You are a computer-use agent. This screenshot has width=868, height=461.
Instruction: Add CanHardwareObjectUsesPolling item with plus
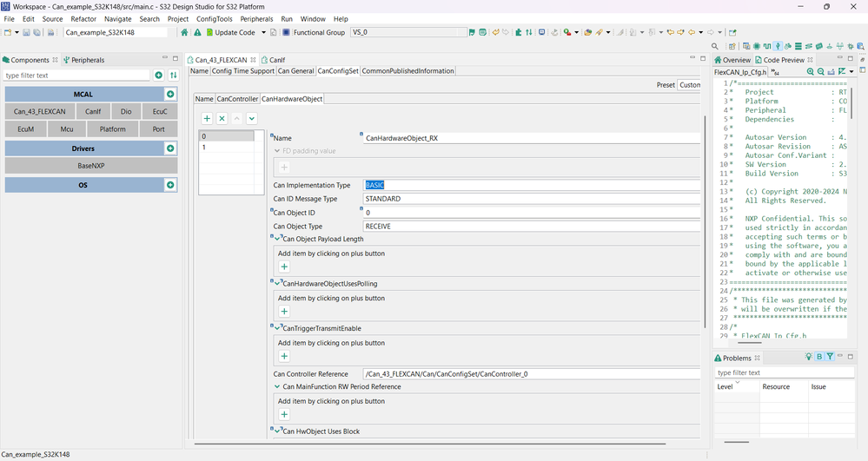tap(284, 312)
